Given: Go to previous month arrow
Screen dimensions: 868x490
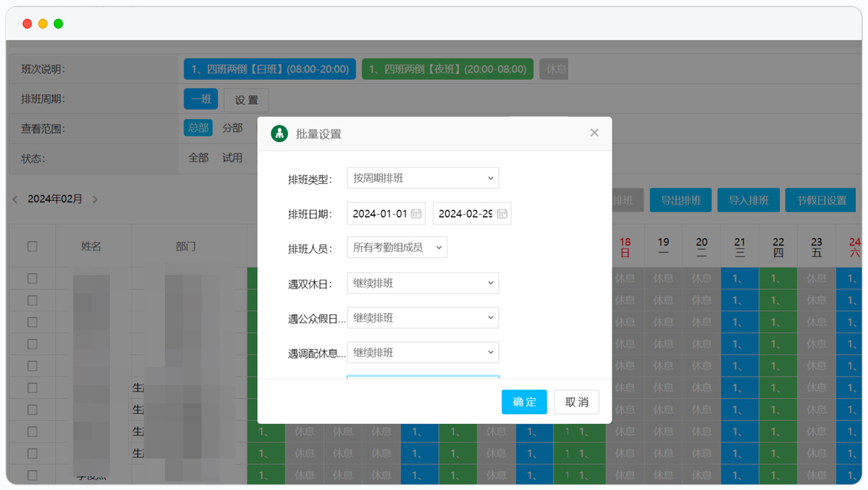Looking at the screenshot, I should click(x=15, y=199).
